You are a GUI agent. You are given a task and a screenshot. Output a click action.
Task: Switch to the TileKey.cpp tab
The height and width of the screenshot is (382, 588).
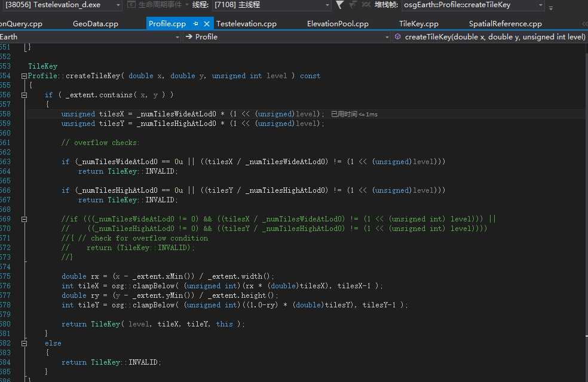coord(418,24)
